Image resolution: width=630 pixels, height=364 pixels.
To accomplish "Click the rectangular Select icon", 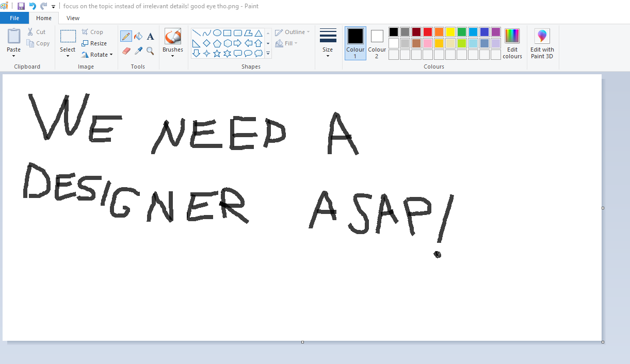I will [x=68, y=37].
